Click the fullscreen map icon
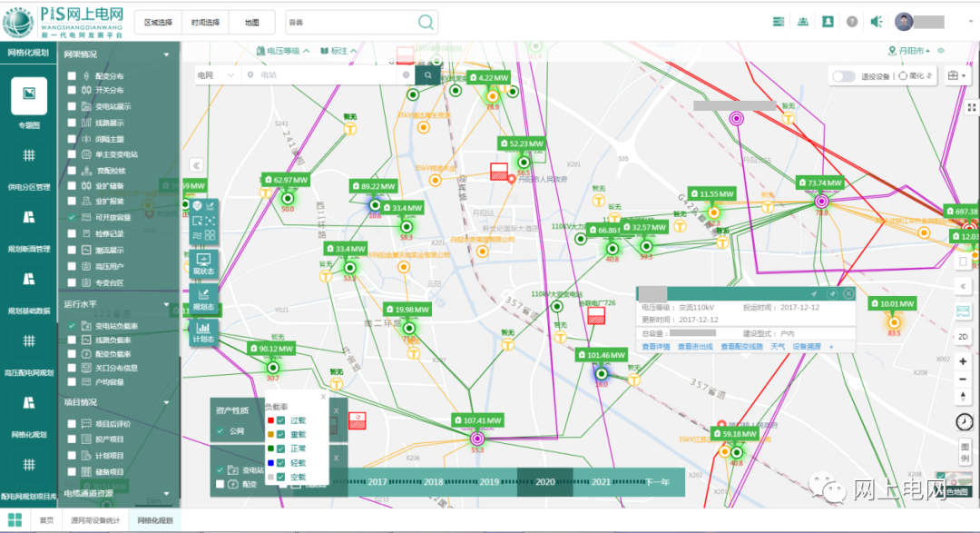Image resolution: width=980 pixels, height=533 pixels. tap(971, 108)
